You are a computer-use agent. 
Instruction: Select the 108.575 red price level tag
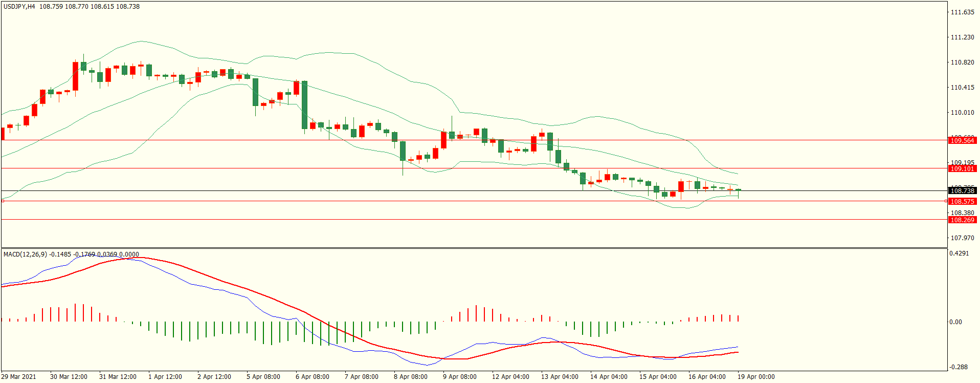click(962, 201)
